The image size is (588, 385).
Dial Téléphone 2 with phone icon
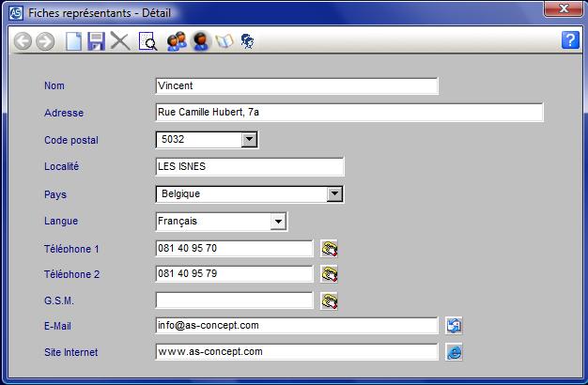pos(329,274)
